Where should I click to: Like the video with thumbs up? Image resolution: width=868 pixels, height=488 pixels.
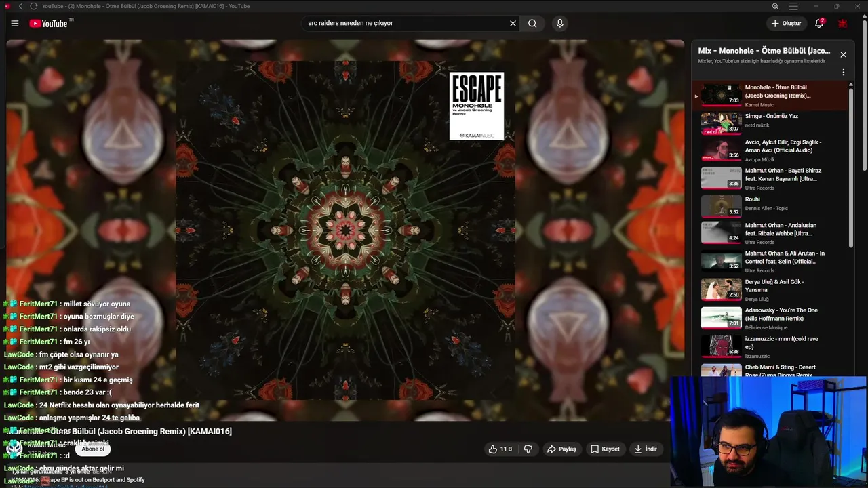point(500,449)
